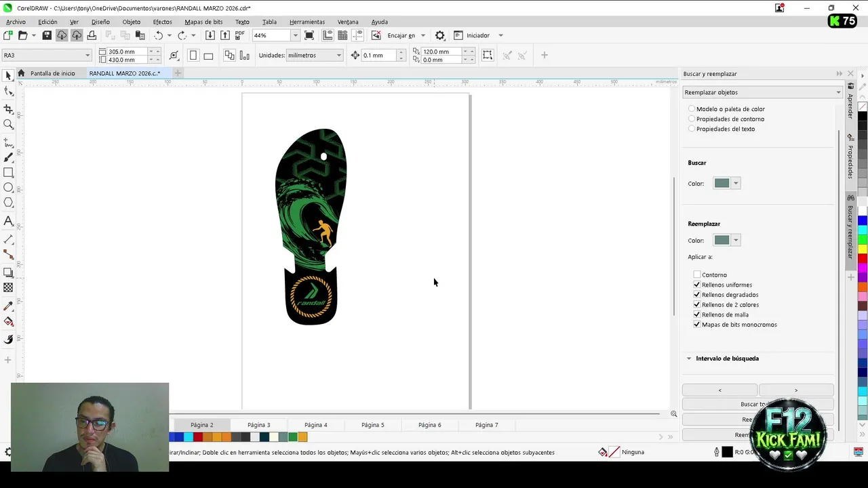Screen dimensions: 868x488
Task: Uncheck 'Rellenos de 2 colores' checkbox
Action: point(696,304)
